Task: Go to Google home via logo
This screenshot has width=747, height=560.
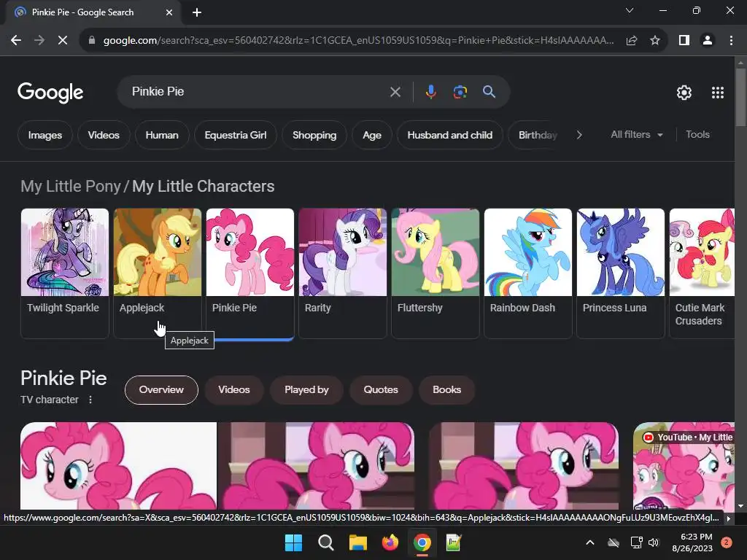Action: coord(50,93)
